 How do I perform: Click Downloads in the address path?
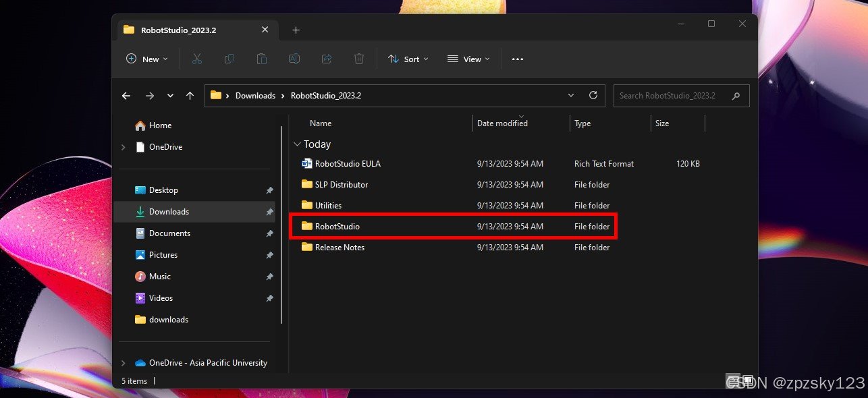coord(255,96)
